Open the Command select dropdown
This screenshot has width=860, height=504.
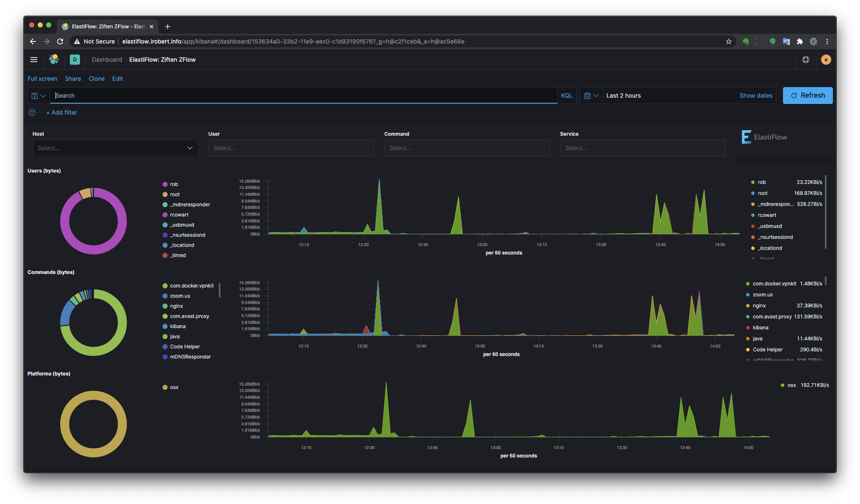[x=467, y=148]
